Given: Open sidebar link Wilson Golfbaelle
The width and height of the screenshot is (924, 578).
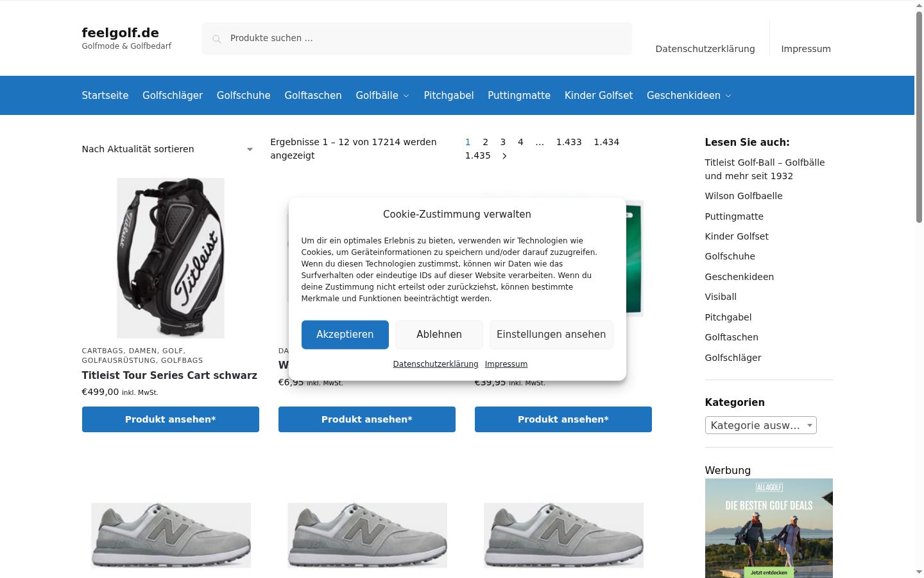Looking at the screenshot, I should click(x=744, y=196).
